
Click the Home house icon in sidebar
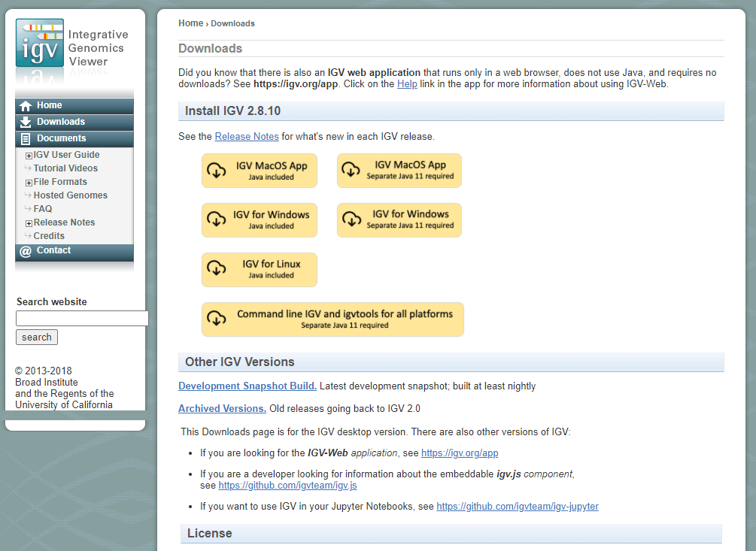point(26,105)
